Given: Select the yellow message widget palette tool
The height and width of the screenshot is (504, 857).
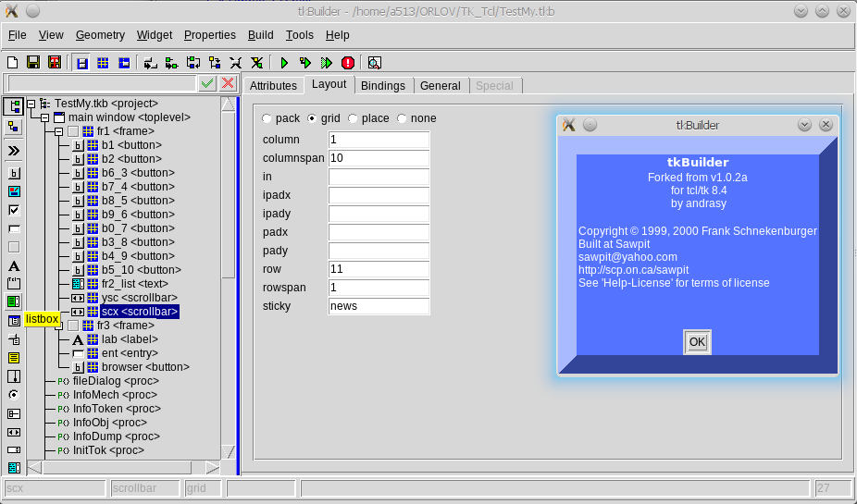Looking at the screenshot, I should 14,358.
